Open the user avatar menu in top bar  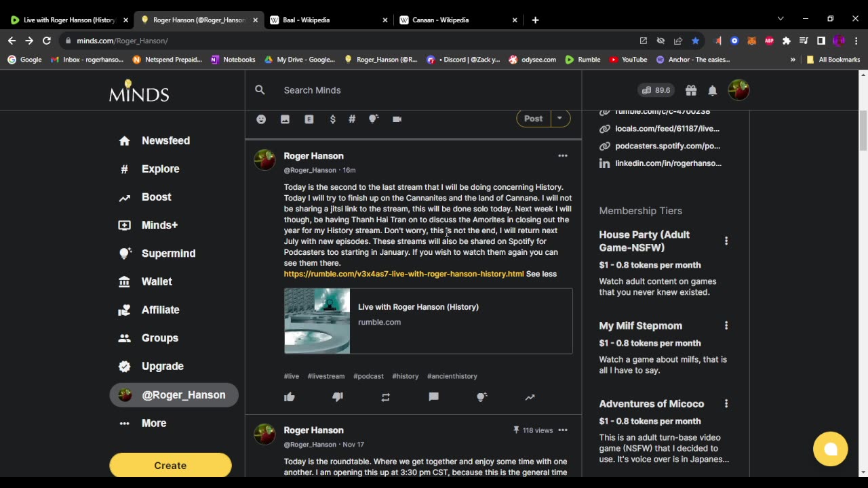(738, 90)
